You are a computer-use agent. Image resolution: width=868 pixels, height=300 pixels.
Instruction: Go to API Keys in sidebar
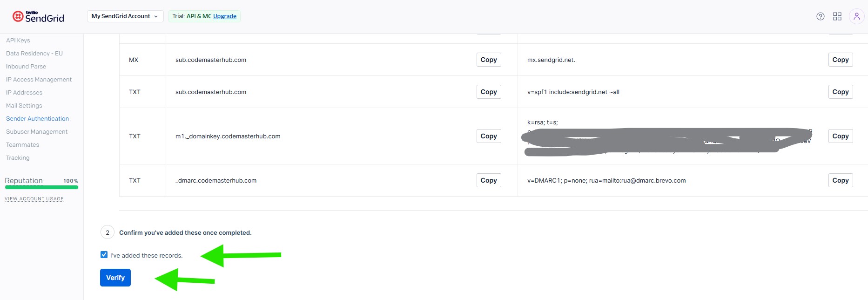coord(18,41)
